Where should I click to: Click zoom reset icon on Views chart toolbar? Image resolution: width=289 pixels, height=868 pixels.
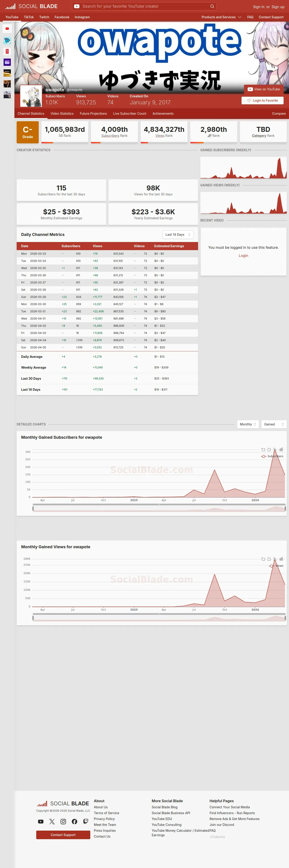coord(269,559)
